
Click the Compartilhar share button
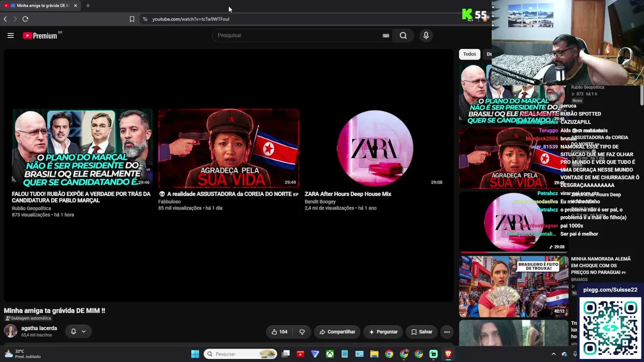pos(337,332)
